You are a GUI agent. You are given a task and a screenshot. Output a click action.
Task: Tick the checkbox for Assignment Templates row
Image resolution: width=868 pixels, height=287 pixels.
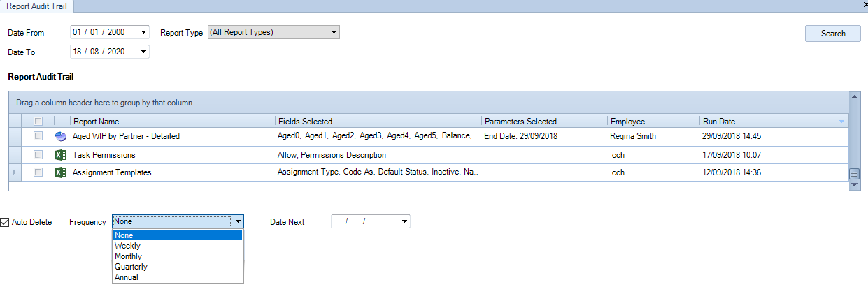[x=38, y=172]
